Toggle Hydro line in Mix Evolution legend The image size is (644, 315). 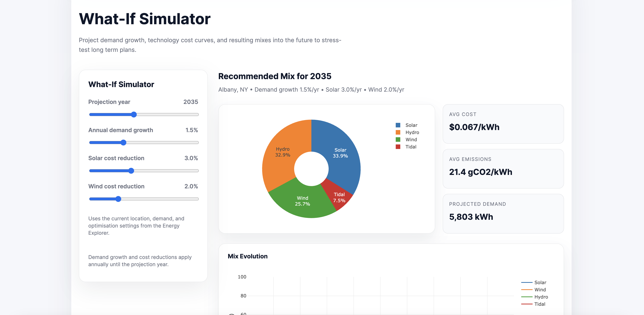tap(541, 297)
